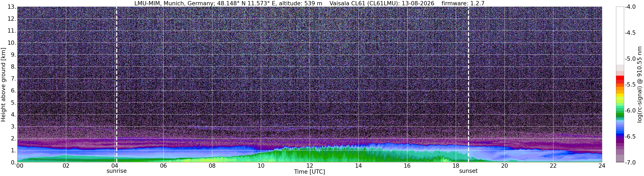
Task: Click the colorbar tick label '-5.5'
Action: 630,85
